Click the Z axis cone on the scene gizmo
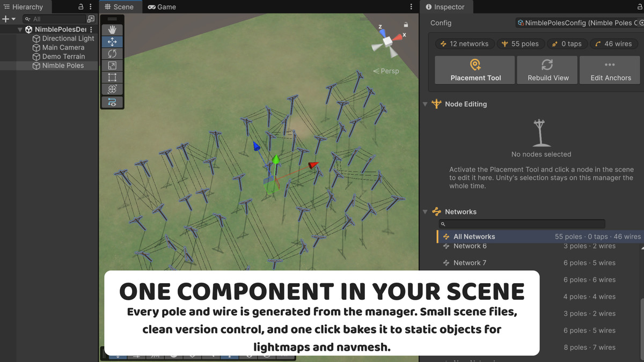Image resolution: width=644 pixels, height=362 pixels. [x=382, y=33]
